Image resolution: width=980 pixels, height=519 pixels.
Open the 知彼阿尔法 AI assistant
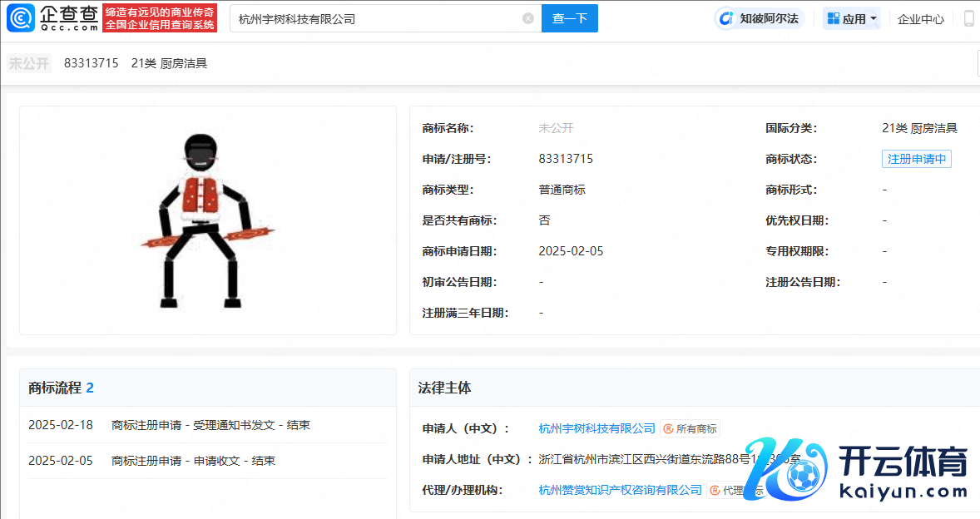(761, 18)
